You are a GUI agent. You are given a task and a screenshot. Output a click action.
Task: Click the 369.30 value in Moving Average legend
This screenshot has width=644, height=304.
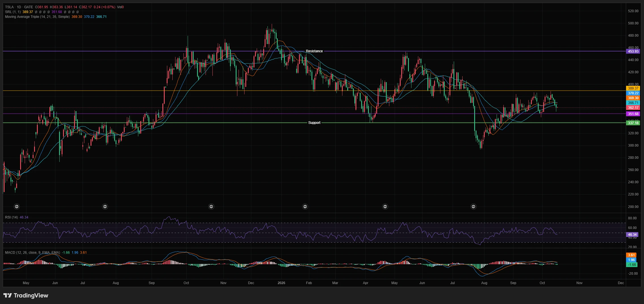(x=77, y=17)
